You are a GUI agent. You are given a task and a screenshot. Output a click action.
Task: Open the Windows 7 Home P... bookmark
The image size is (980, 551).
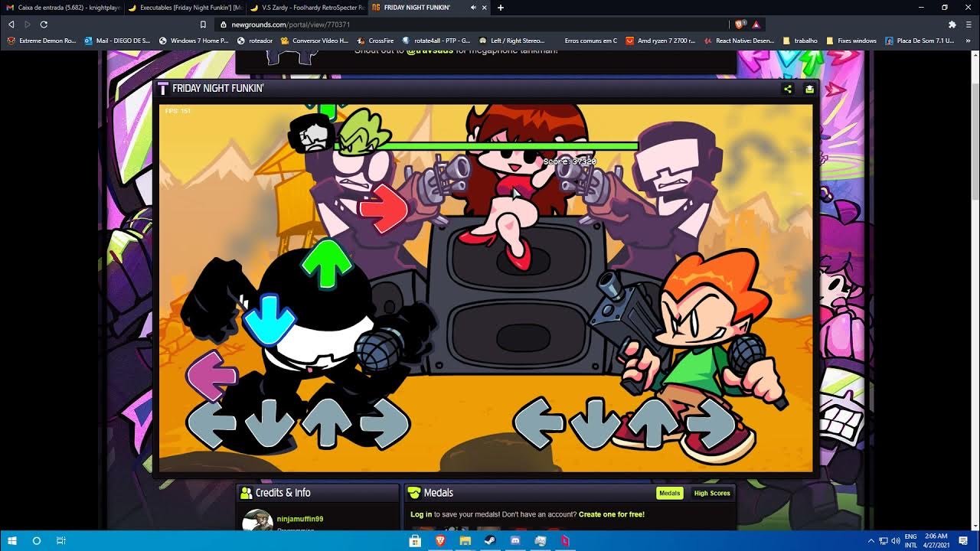tap(194, 41)
